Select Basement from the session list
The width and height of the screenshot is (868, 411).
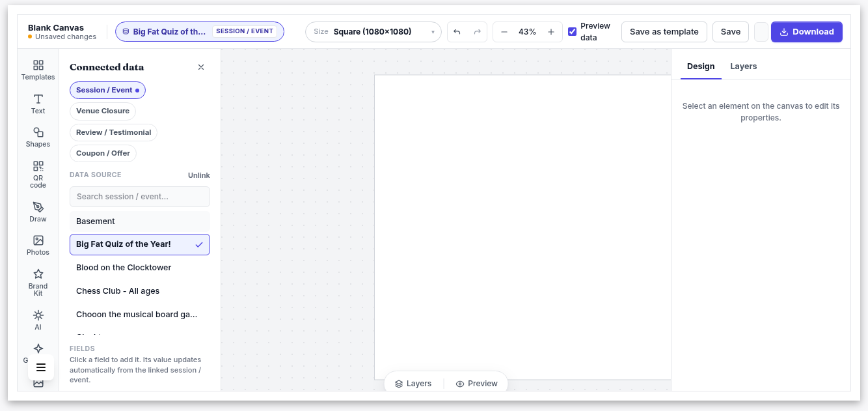pyautogui.click(x=140, y=221)
